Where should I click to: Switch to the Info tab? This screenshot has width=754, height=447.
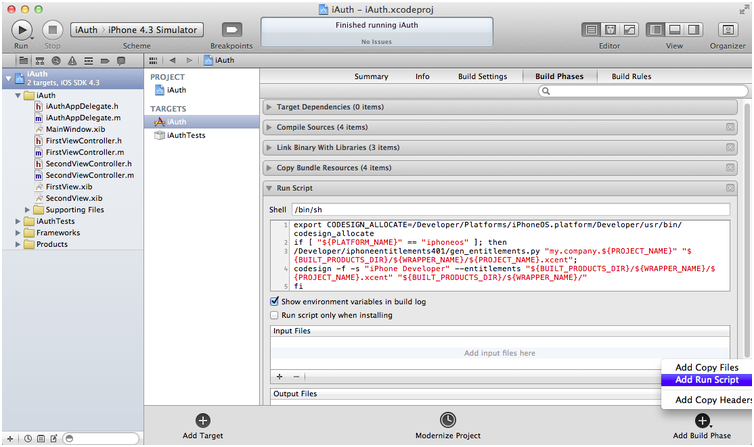click(x=423, y=76)
